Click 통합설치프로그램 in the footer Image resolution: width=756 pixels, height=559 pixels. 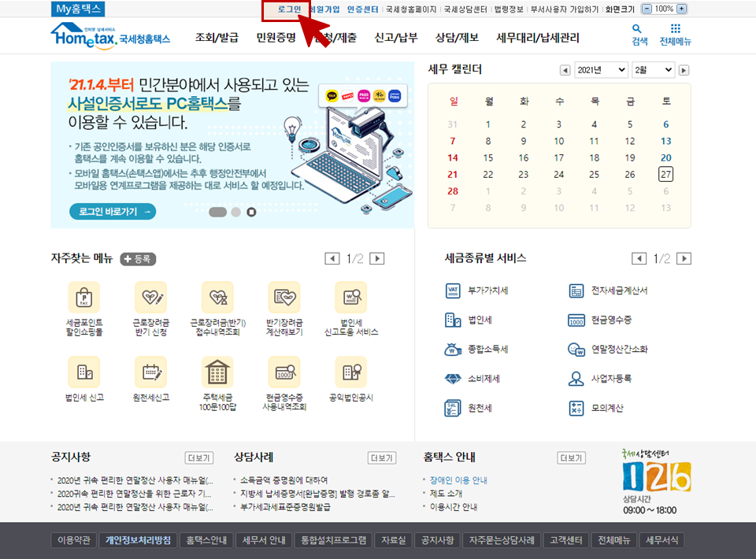point(334,540)
